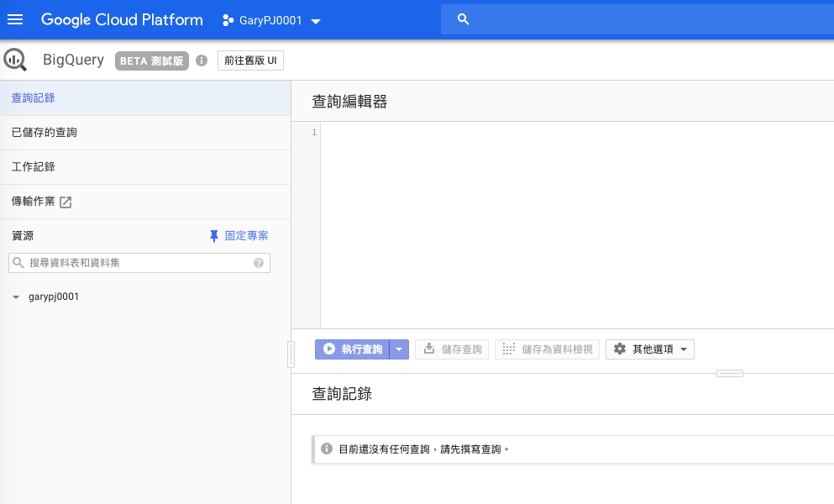The height and width of the screenshot is (504, 834).
Task: Click the 資源 section label
Action: (23, 236)
